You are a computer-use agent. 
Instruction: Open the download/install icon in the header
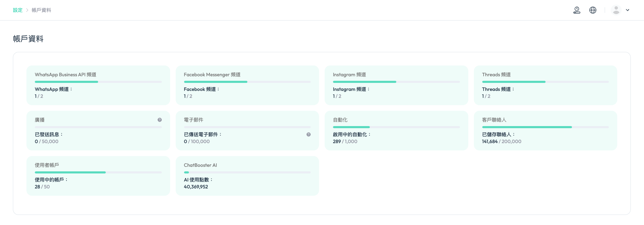tap(577, 10)
